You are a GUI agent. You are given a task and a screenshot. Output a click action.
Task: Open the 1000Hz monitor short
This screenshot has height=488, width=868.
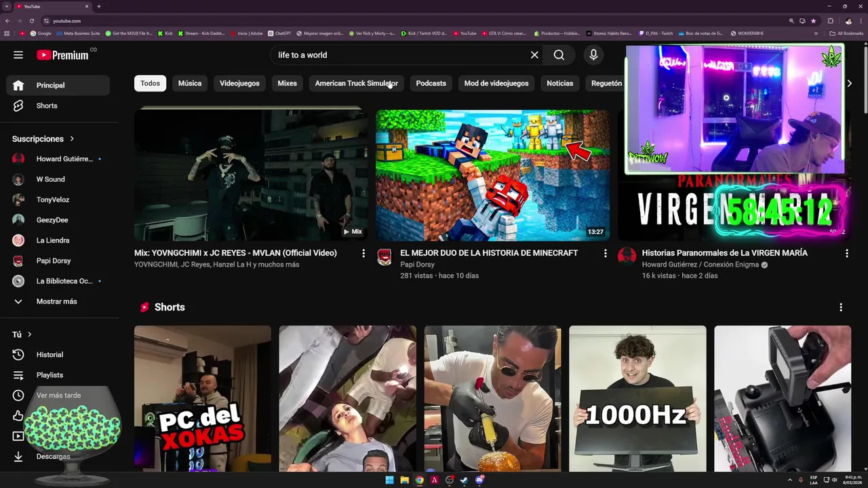click(637, 399)
